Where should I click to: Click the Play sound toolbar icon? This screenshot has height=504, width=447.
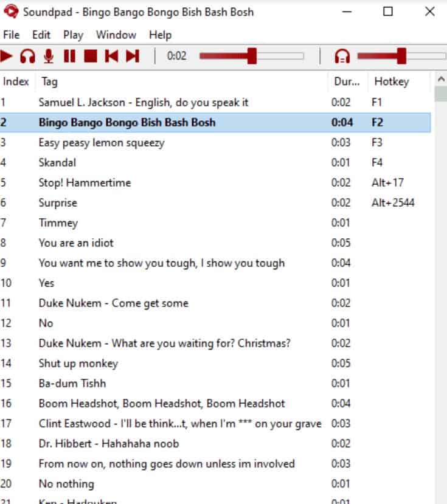pos(7,57)
